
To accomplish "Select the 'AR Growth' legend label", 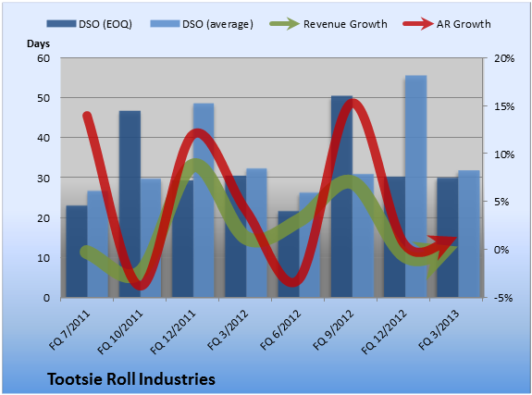I will (464, 24).
